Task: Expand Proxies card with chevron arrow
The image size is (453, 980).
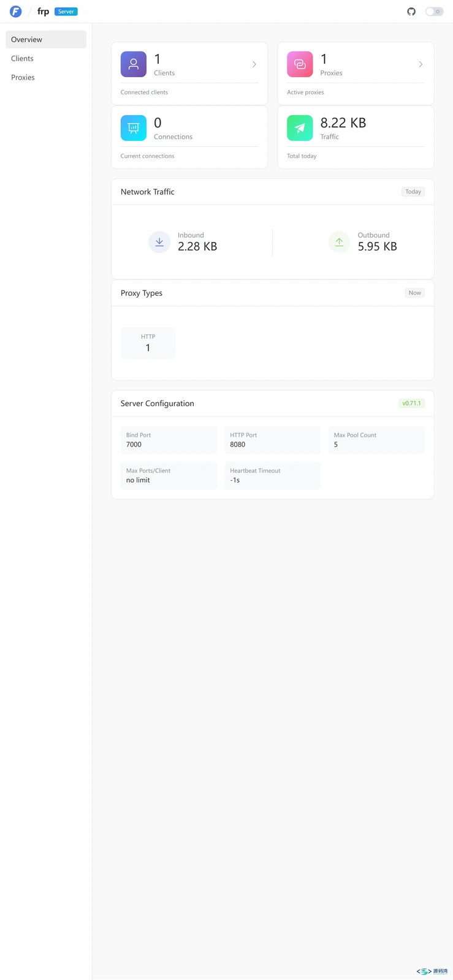Action: point(421,64)
